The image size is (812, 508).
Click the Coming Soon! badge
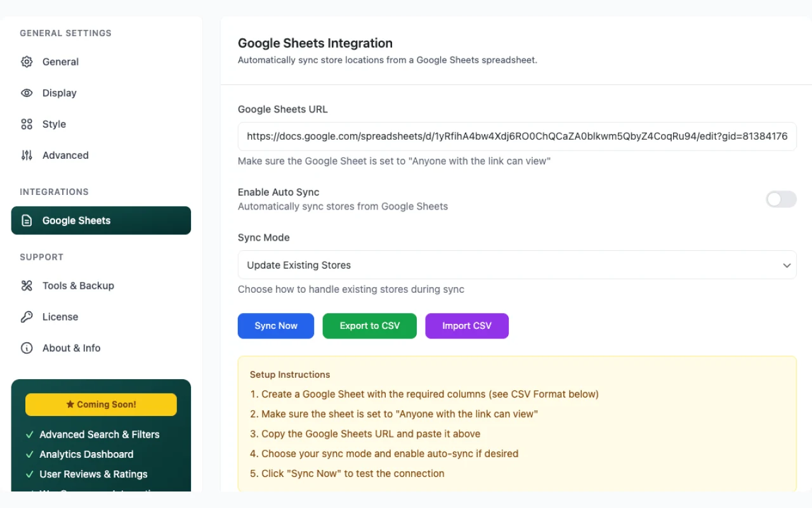coord(100,404)
